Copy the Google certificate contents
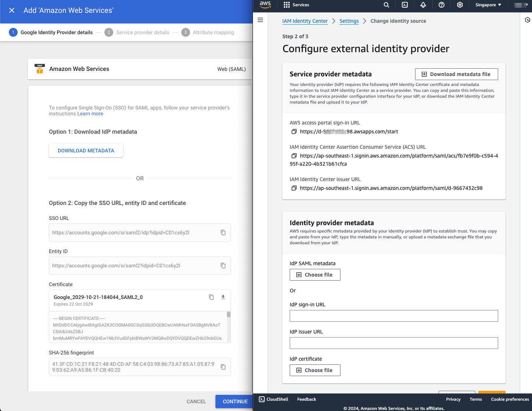The height and width of the screenshot is (411, 532). [x=211, y=297]
